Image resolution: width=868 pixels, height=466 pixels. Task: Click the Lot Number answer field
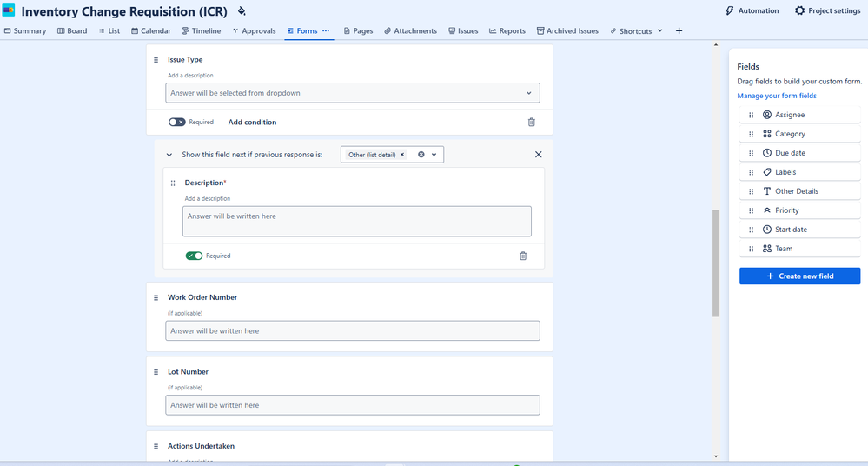tap(353, 405)
